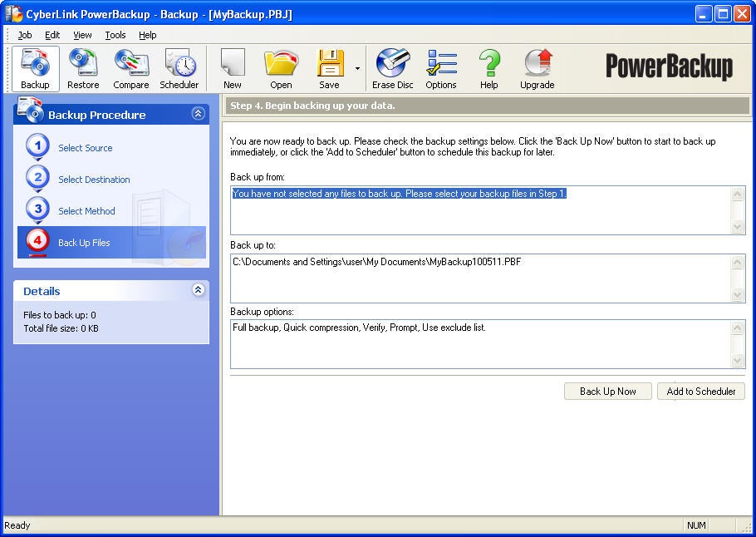Switch to Compare mode

(x=131, y=68)
